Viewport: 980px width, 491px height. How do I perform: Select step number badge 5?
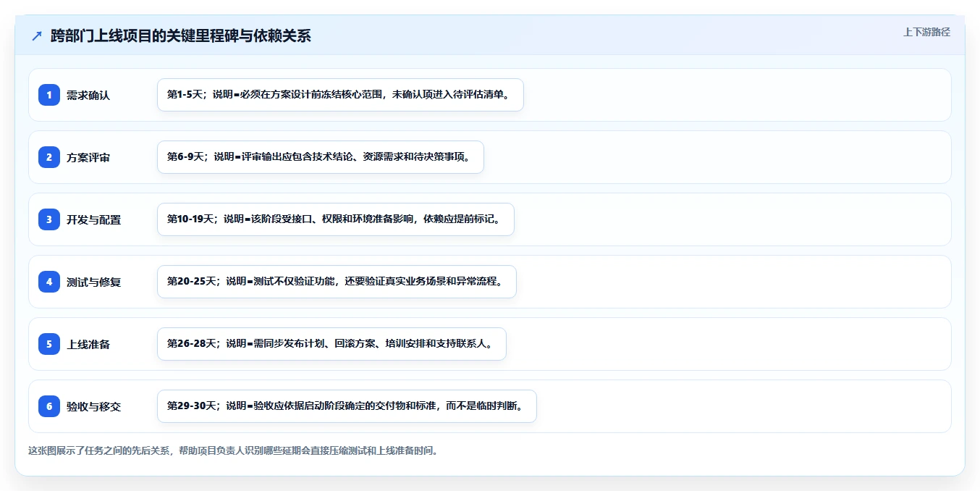[49, 344]
